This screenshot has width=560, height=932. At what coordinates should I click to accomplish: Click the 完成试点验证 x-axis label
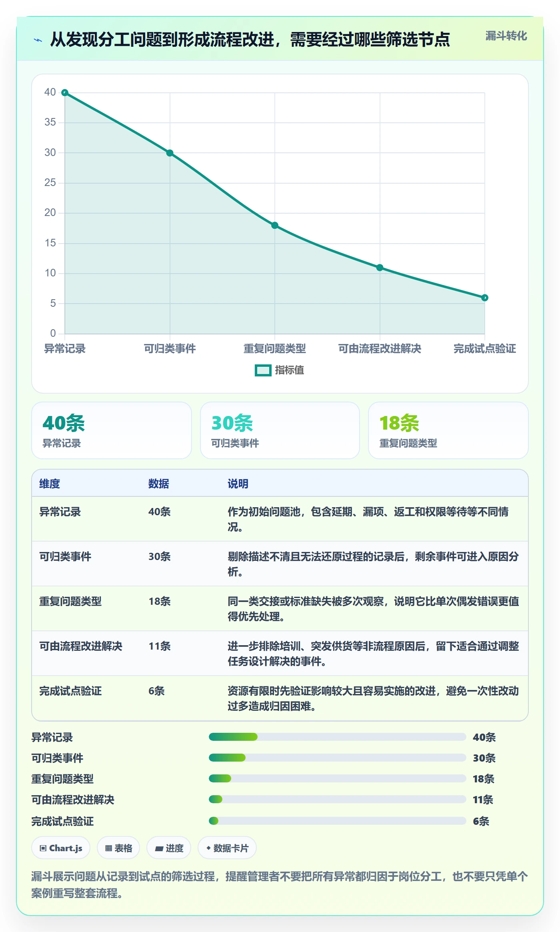click(x=484, y=349)
